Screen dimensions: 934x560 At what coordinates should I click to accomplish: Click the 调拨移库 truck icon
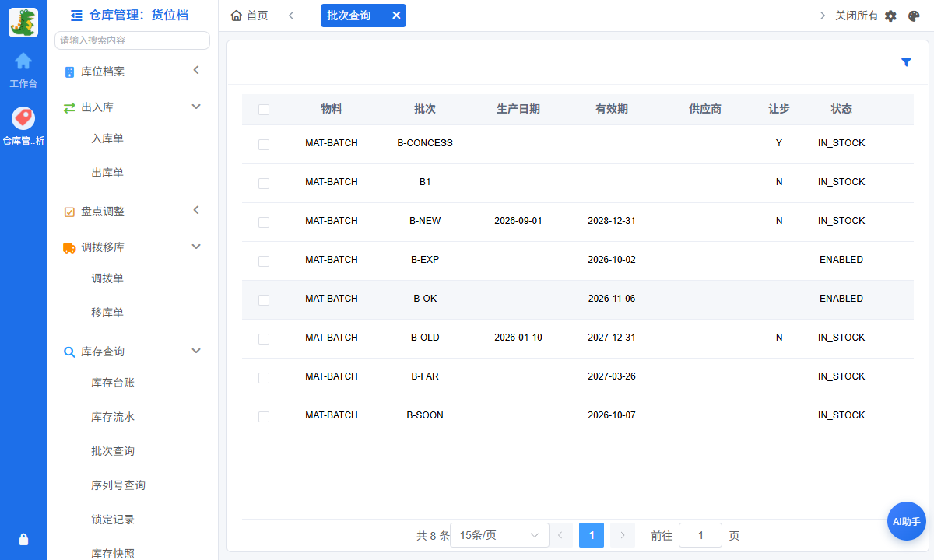[69, 247]
